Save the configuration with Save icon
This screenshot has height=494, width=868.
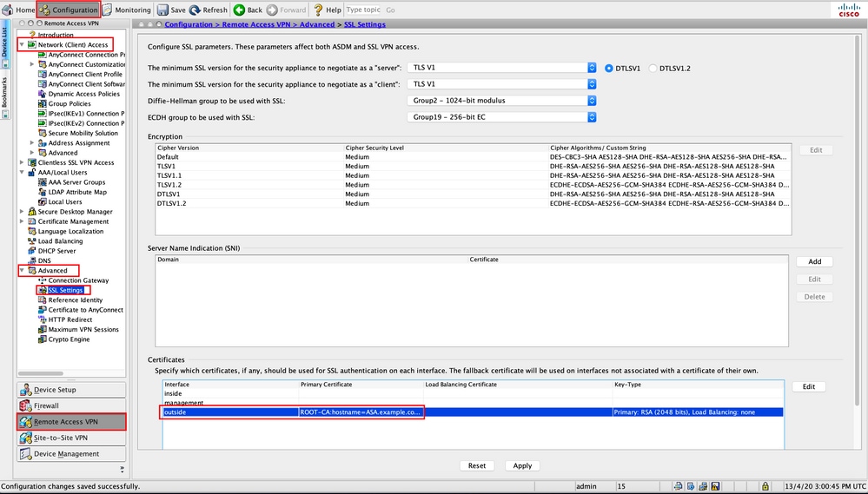171,10
